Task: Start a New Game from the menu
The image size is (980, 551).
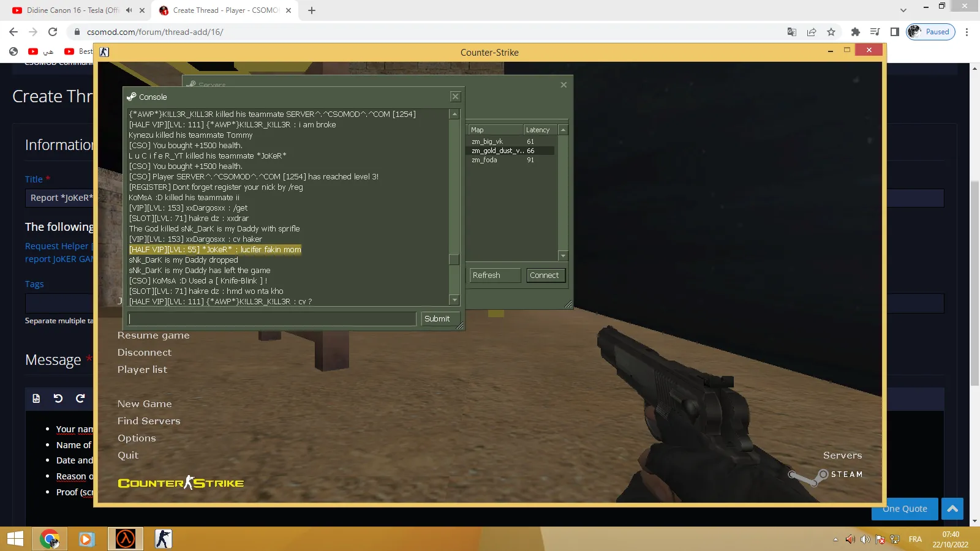Action: tap(145, 404)
